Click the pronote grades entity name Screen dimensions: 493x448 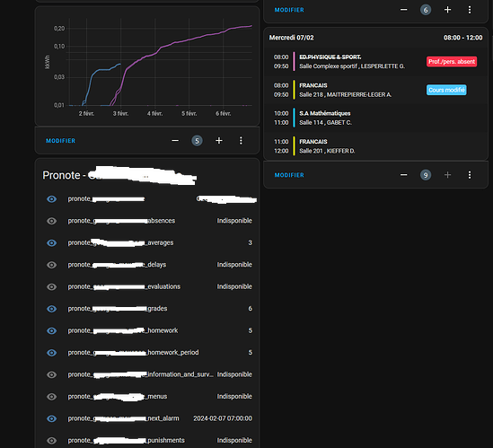point(118,309)
